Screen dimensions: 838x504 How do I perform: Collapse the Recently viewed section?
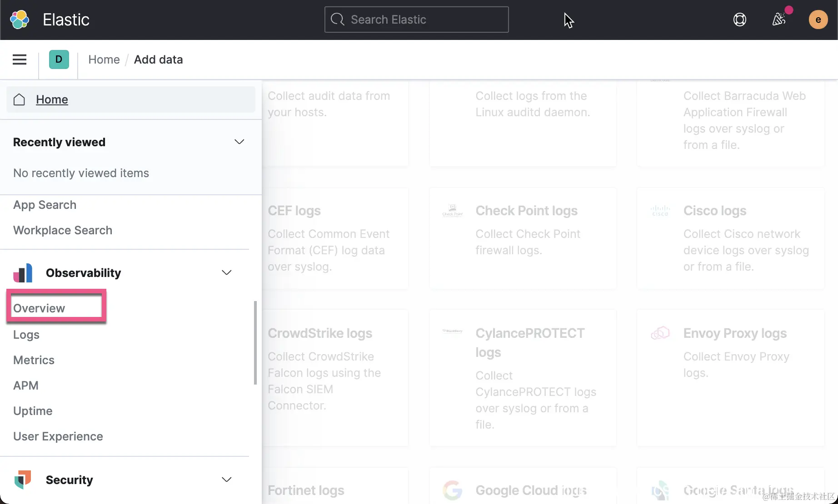coord(239,142)
